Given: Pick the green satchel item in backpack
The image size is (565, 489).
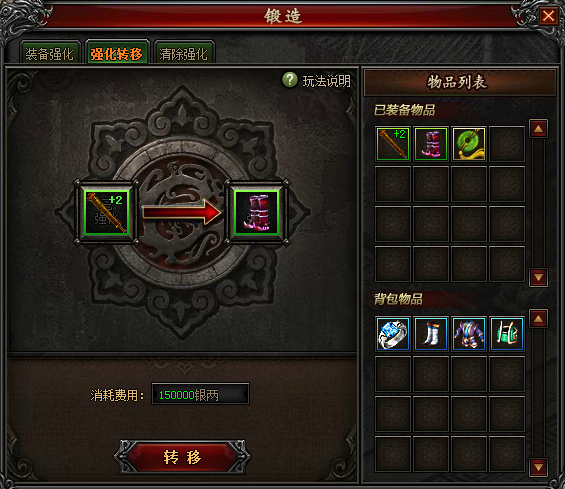Looking at the screenshot, I should (x=507, y=334).
